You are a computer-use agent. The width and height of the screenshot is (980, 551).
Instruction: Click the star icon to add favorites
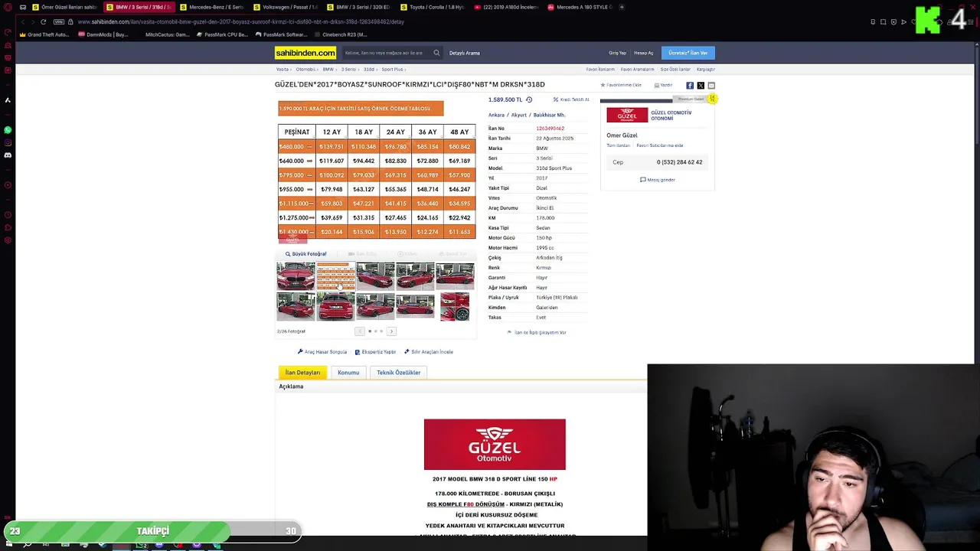(603, 85)
